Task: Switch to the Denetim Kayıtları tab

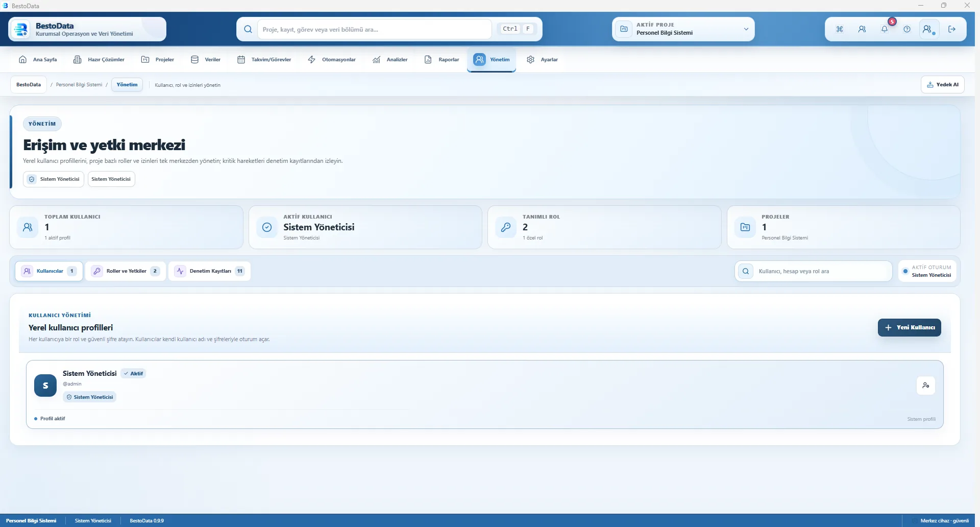Action: point(210,271)
